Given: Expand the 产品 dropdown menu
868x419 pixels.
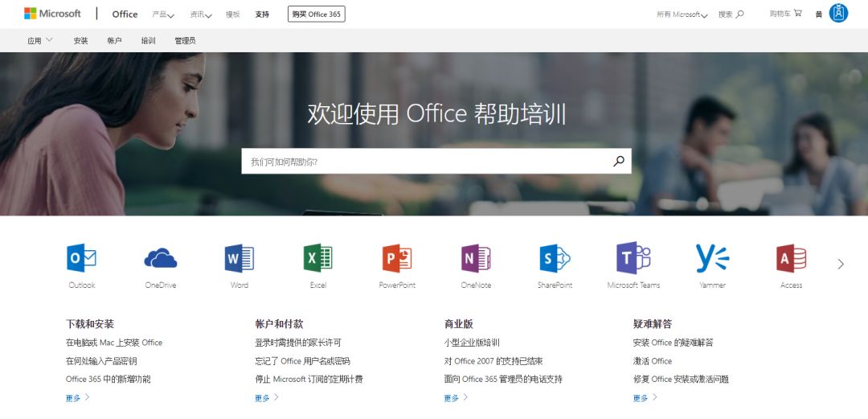Looking at the screenshot, I should click(x=163, y=14).
